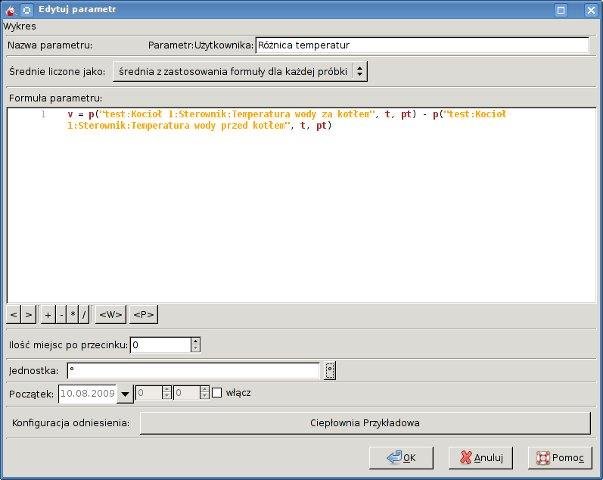Open the degree symbol picker next to Jednostka
Image resolution: width=603 pixels, height=480 pixels.
[330, 371]
